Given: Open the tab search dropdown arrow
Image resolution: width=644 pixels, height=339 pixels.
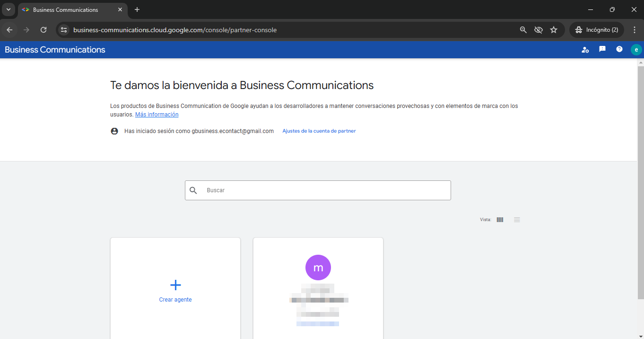Looking at the screenshot, I should pos(9,9).
